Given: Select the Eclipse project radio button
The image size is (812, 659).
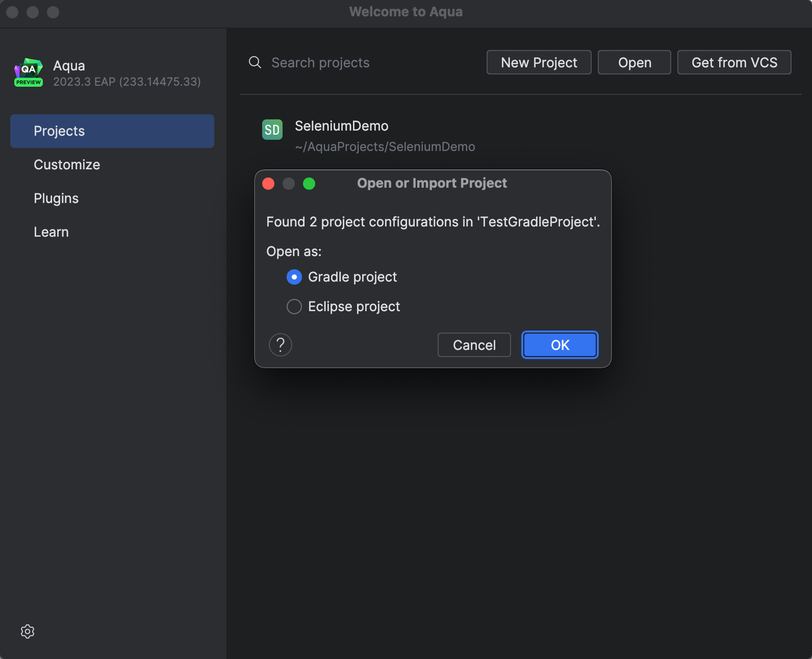Looking at the screenshot, I should [x=294, y=307].
